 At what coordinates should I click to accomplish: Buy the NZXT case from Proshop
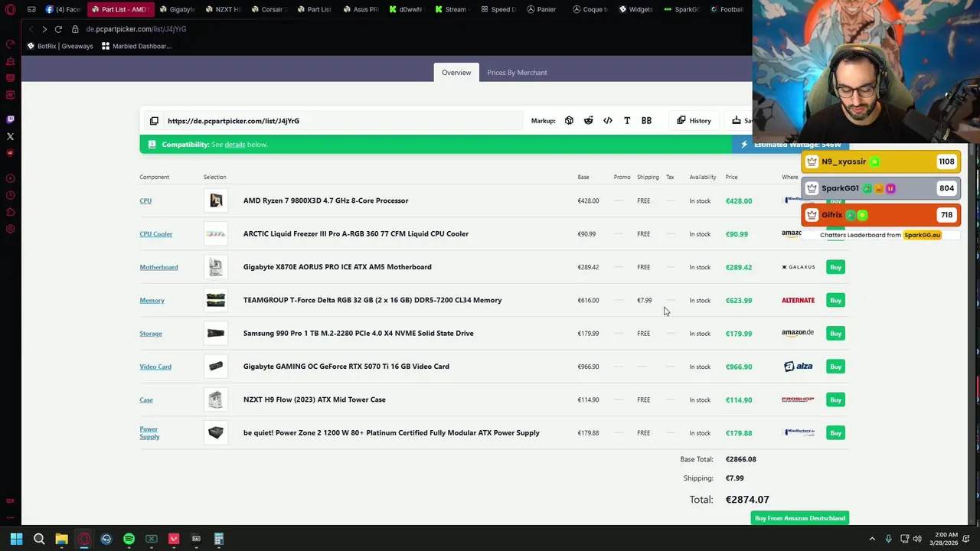pyautogui.click(x=835, y=399)
